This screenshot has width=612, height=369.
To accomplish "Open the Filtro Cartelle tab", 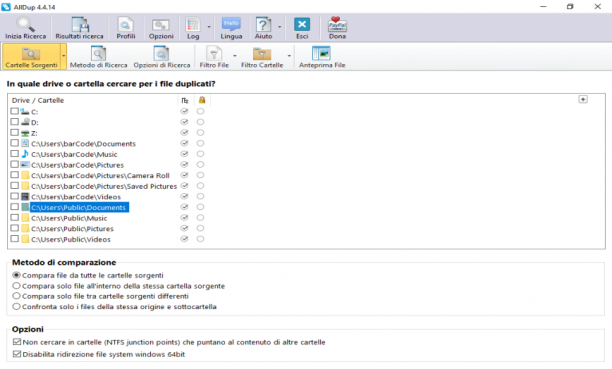I will pos(262,57).
